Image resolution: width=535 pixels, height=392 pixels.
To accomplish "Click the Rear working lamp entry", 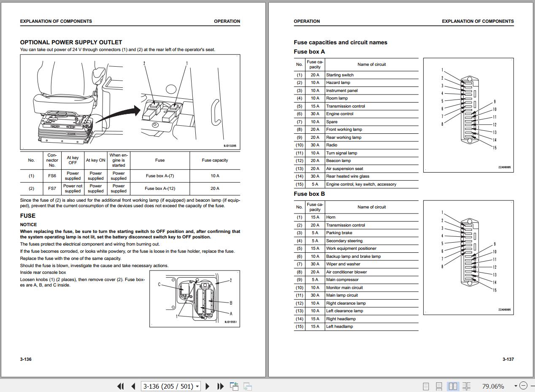I will coord(343,138).
